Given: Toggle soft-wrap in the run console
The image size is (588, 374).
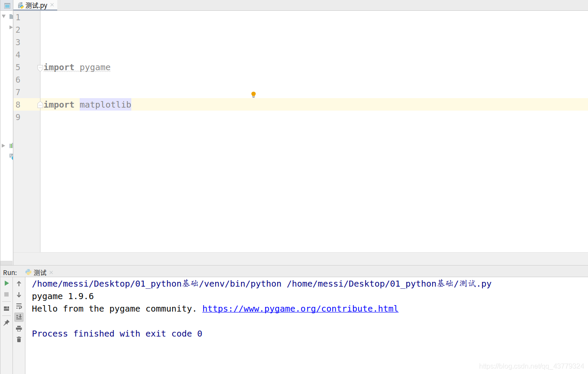Looking at the screenshot, I should click(19, 306).
